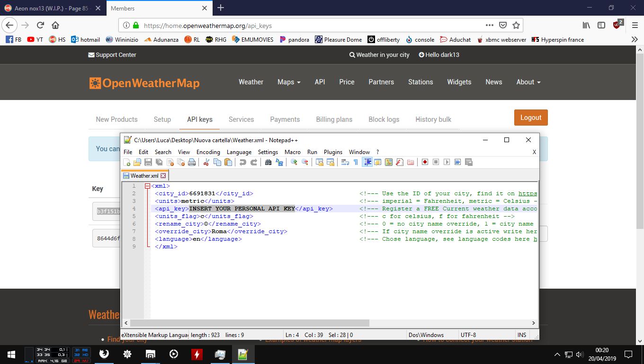The image size is (644, 364).
Task: Bookmark this page with the star icon
Action: [x=516, y=25]
